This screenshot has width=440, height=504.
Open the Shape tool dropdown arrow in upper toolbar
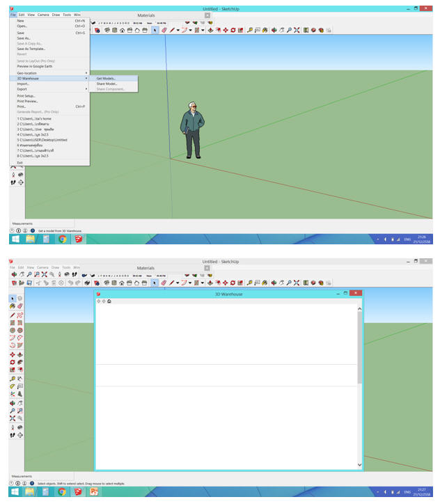pos(203,30)
